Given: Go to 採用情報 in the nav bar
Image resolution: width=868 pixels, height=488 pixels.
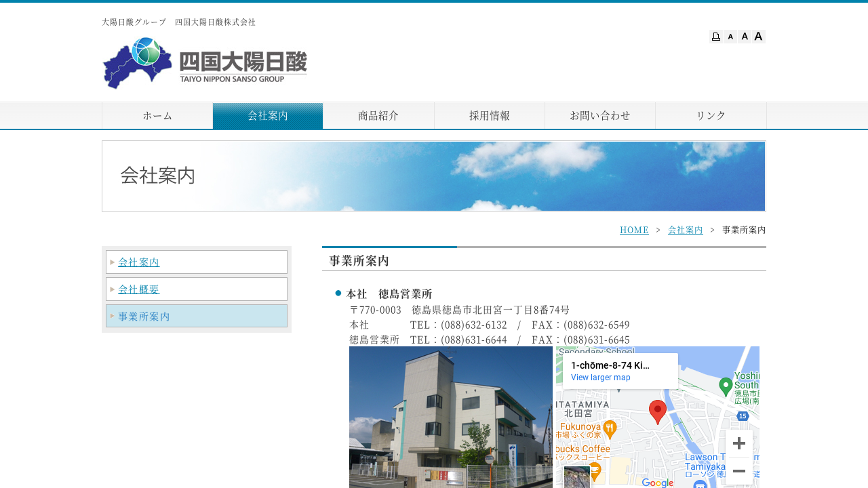Looking at the screenshot, I should [x=490, y=116].
